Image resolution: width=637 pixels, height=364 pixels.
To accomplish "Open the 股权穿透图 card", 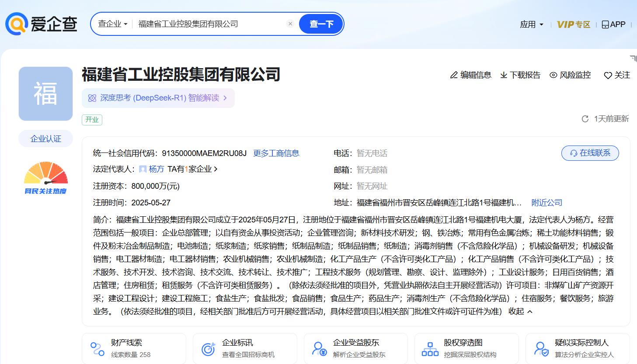I will point(466,348).
